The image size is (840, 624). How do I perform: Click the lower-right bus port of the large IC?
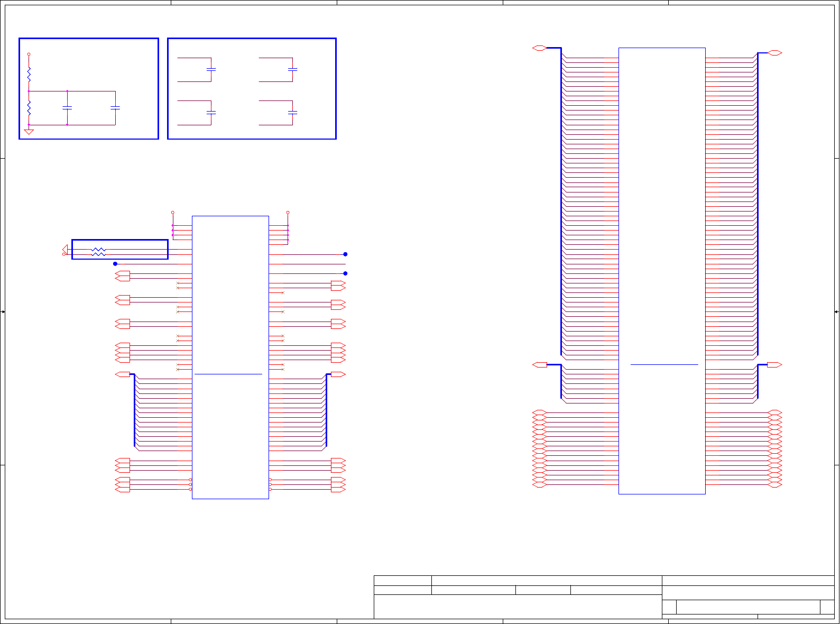pos(774,365)
